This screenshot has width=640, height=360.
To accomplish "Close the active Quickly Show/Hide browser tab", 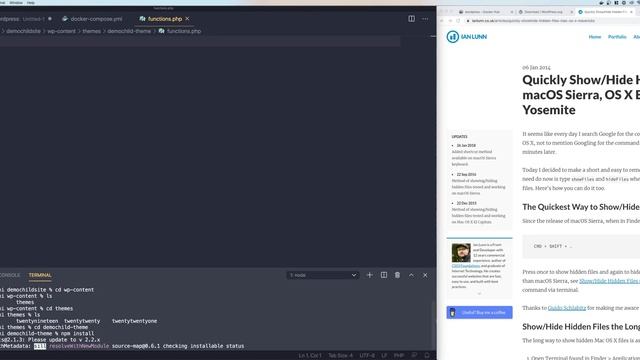I will click(x=631, y=12).
